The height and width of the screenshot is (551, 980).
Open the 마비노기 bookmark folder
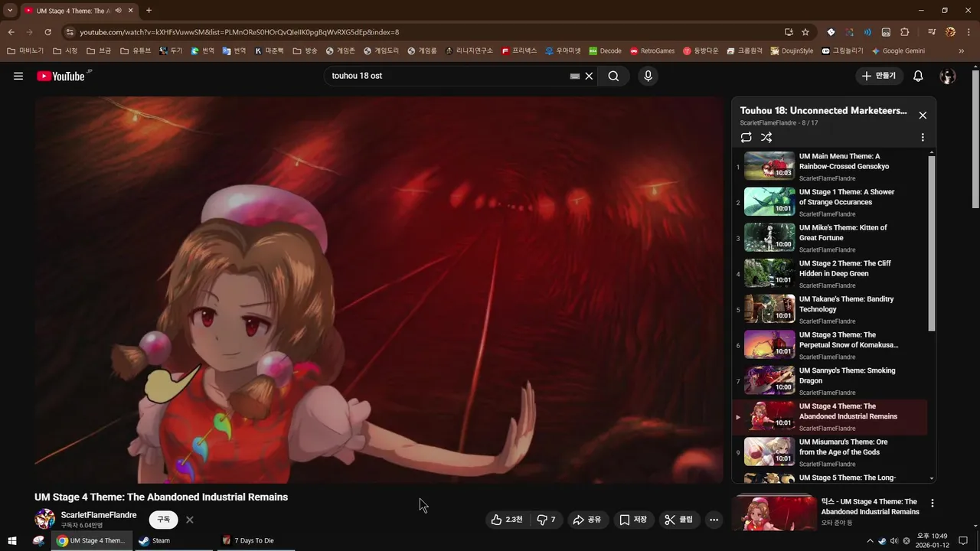[25, 51]
